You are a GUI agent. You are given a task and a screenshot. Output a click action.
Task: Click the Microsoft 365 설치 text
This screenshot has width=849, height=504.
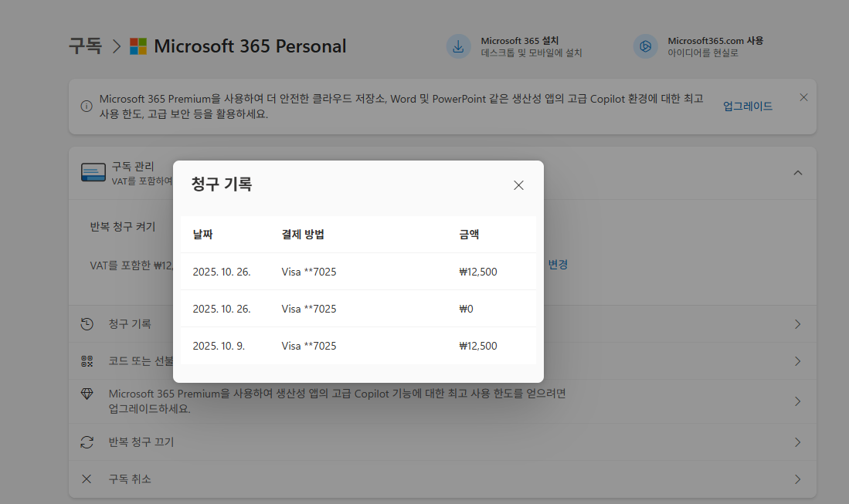(520, 41)
